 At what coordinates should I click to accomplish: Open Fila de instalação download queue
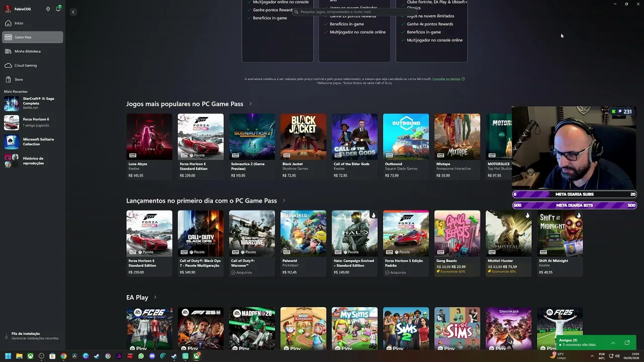[33, 336]
